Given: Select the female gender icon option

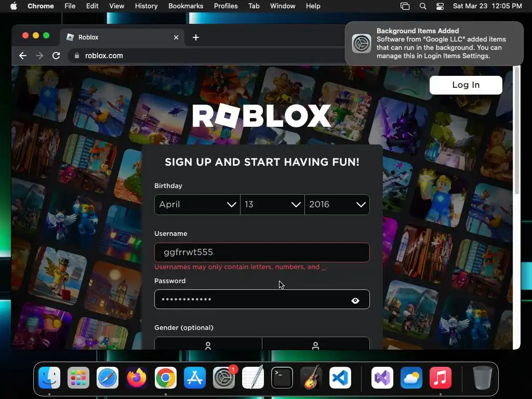Looking at the screenshot, I should (x=208, y=343).
